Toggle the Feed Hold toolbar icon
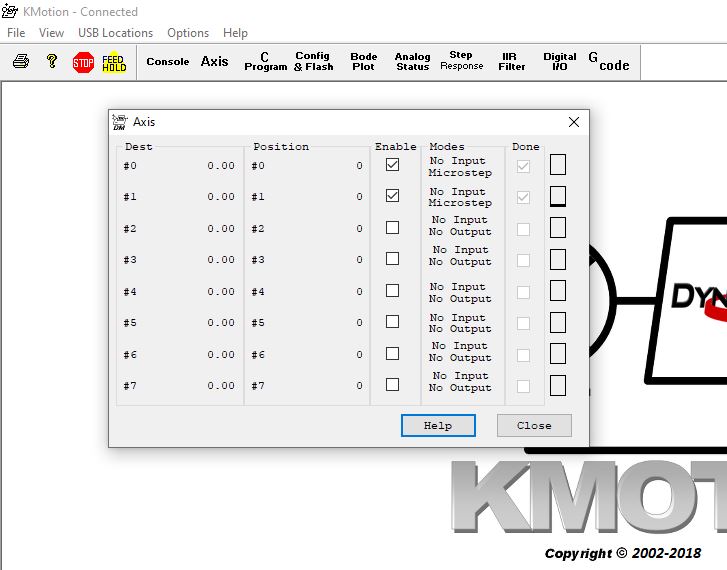 pos(114,62)
